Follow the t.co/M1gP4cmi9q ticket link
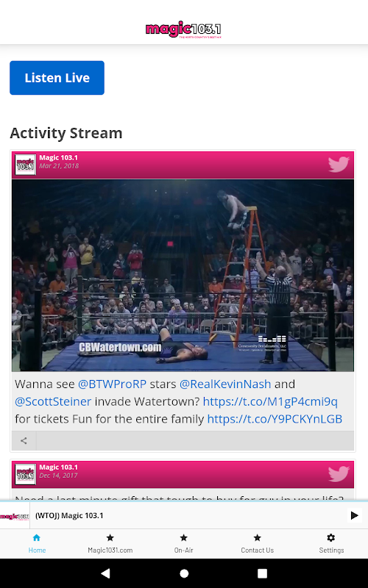This screenshot has width=368, height=588. [x=270, y=401]
